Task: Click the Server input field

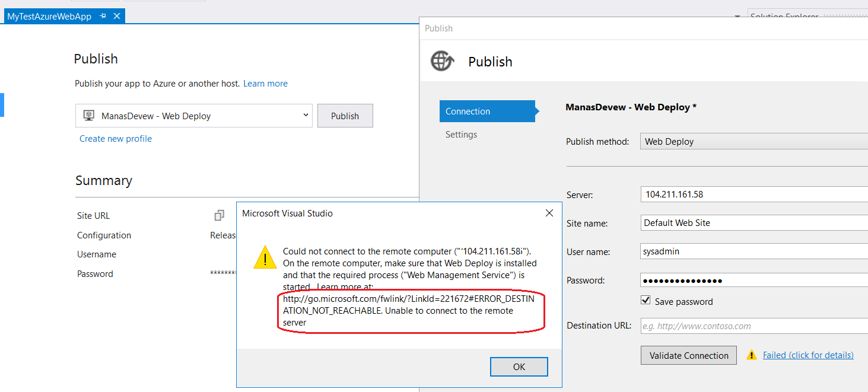Action: point(754,194)
